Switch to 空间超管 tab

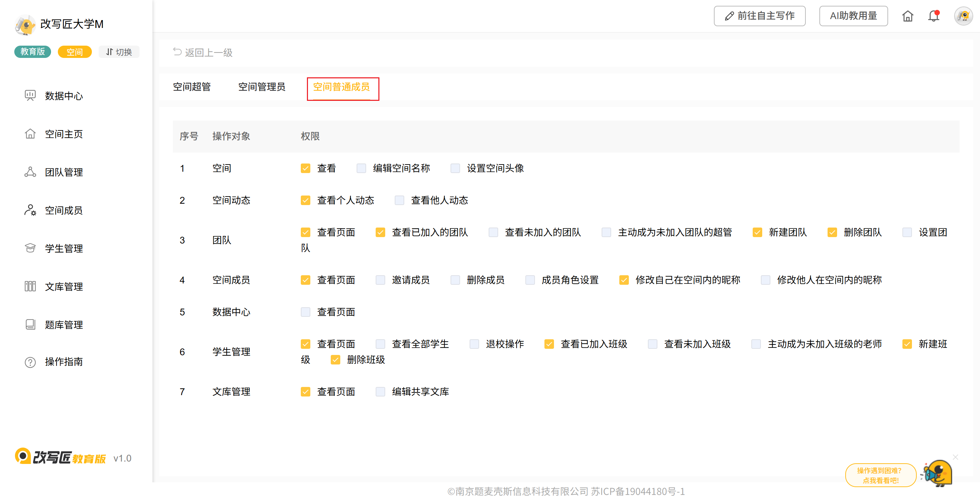pyautogui.click(x=192, y=87)
